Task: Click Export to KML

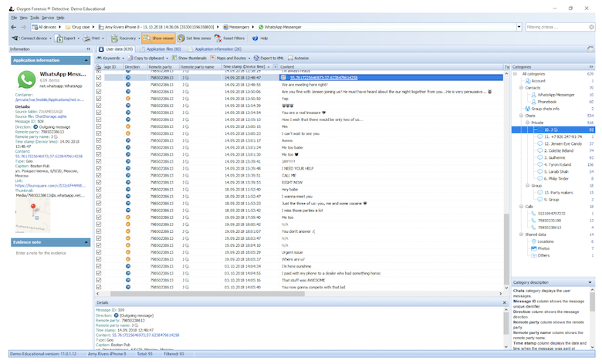Action: point(269,59)
